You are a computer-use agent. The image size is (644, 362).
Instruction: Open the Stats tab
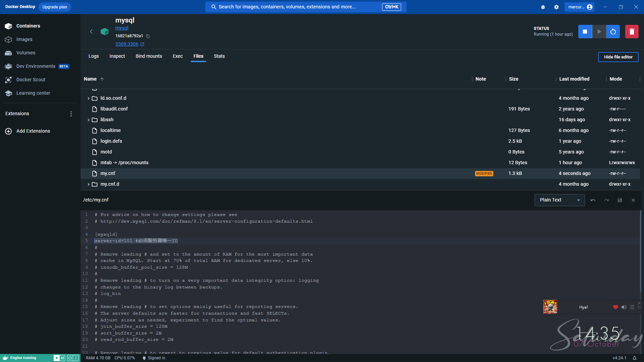pyautogui.click(x=219, y=56)
